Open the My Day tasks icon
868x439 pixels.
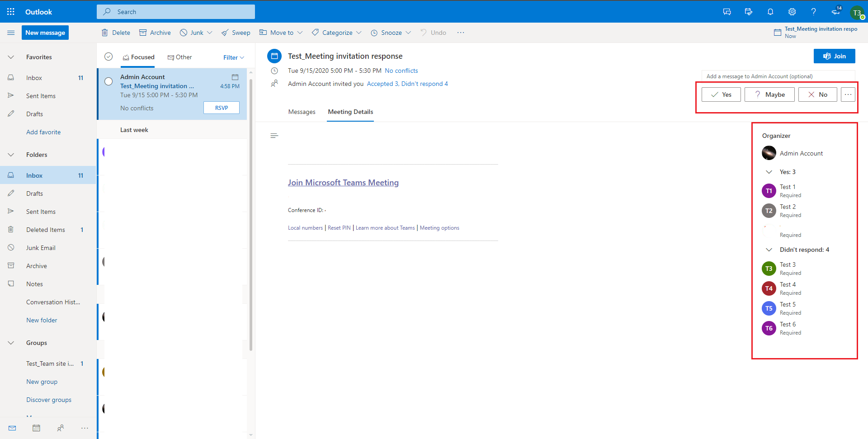pyautogui.click(x=749, y=12)
